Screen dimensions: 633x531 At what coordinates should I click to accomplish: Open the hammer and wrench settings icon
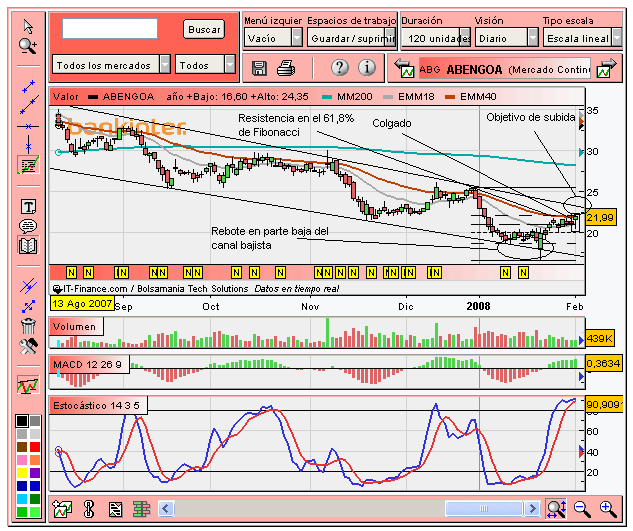click(x=28, y=346)
